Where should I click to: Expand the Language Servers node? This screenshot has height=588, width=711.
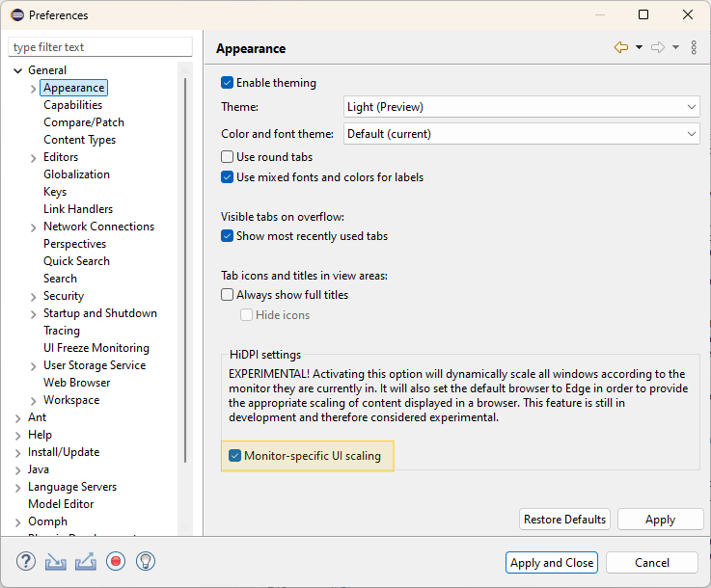(17, 488)
